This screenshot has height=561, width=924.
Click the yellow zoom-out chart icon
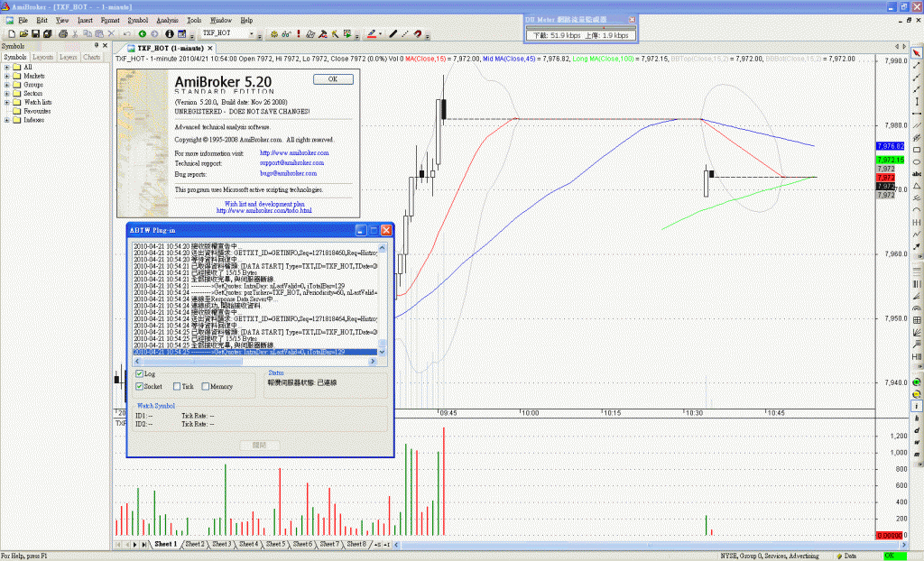(917, 394)
